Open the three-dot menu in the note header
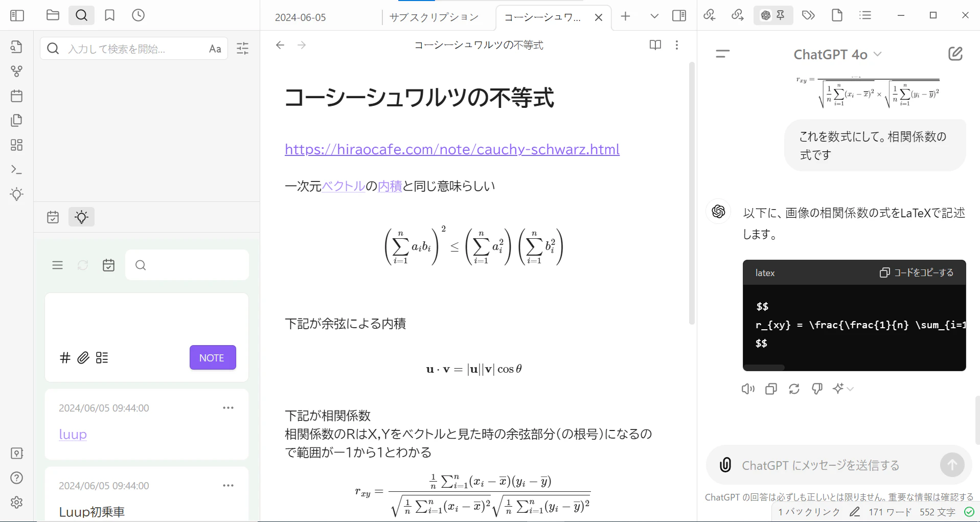Image resolution: width=980 pixels, height=522 pixels. (x=677, y=45)
